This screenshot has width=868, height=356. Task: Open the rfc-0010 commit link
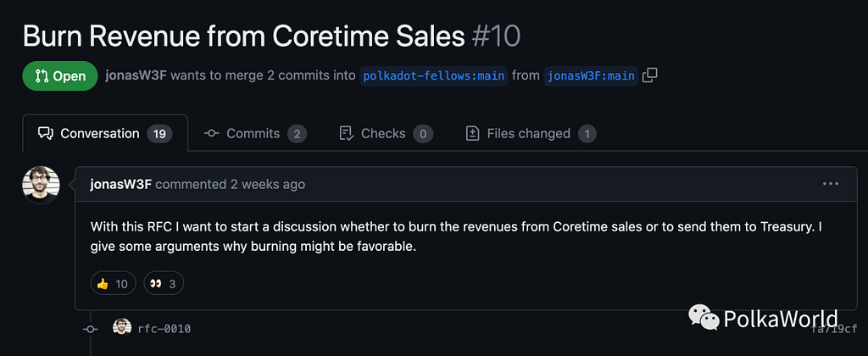pos(164,329)
